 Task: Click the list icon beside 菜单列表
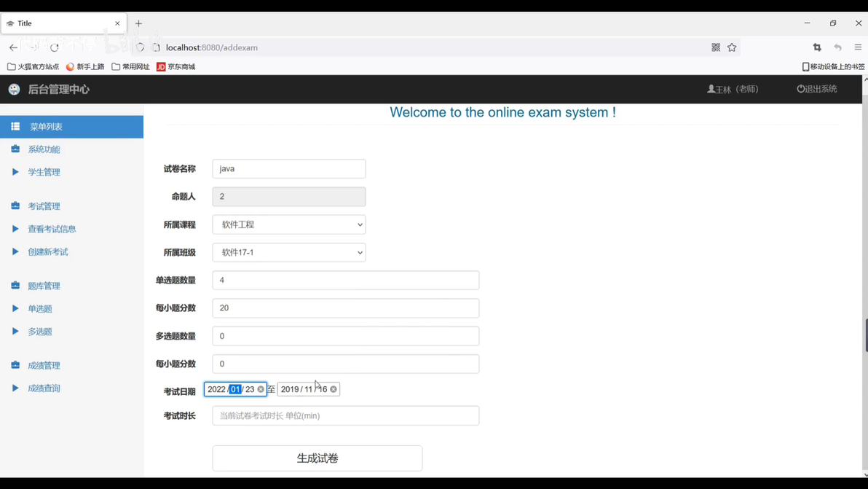point(15,126)
